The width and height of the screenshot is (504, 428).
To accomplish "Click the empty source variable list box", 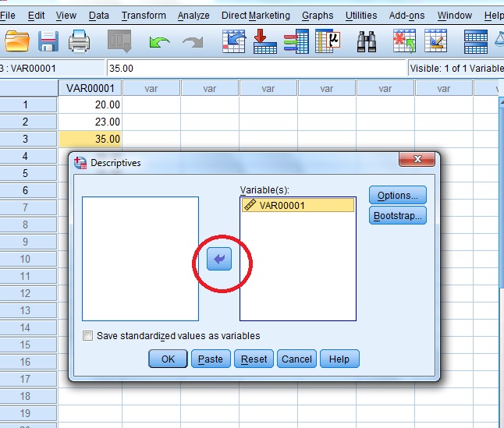I will (x=140, y=259).
